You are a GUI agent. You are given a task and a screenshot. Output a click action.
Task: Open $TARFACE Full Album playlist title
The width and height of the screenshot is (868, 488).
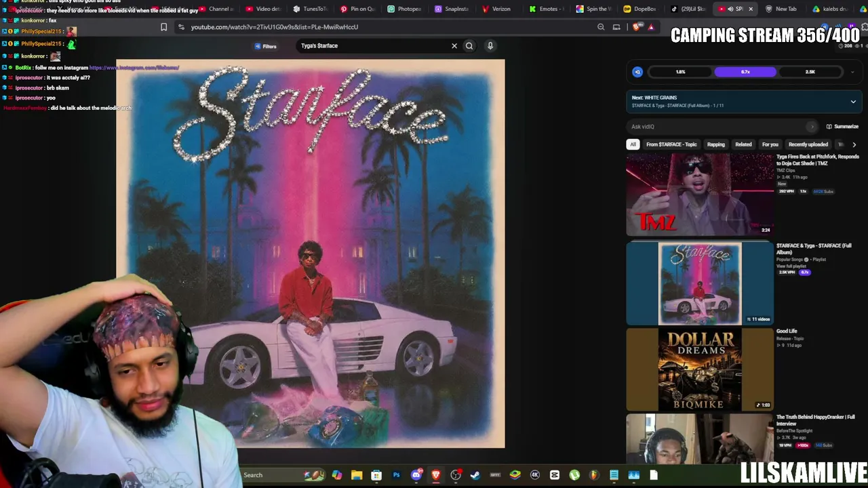point(814,249)
